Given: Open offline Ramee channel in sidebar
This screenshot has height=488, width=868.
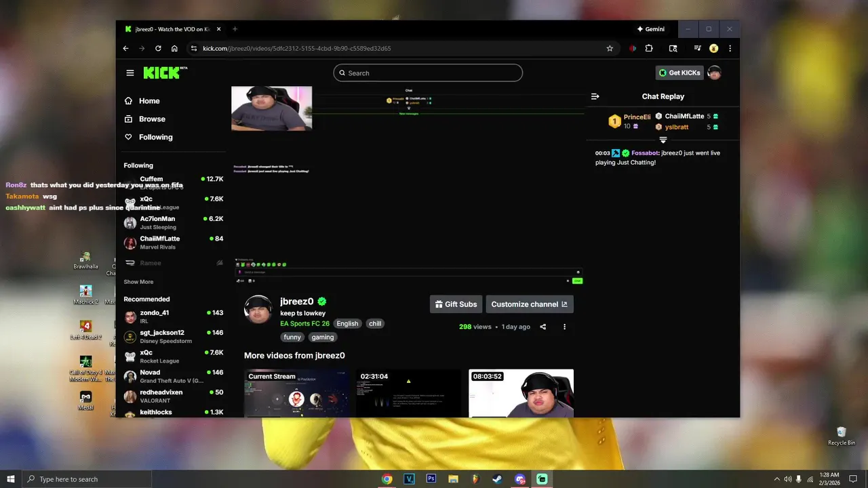Looking at the screenshot, I should click(x=174, y=263).
